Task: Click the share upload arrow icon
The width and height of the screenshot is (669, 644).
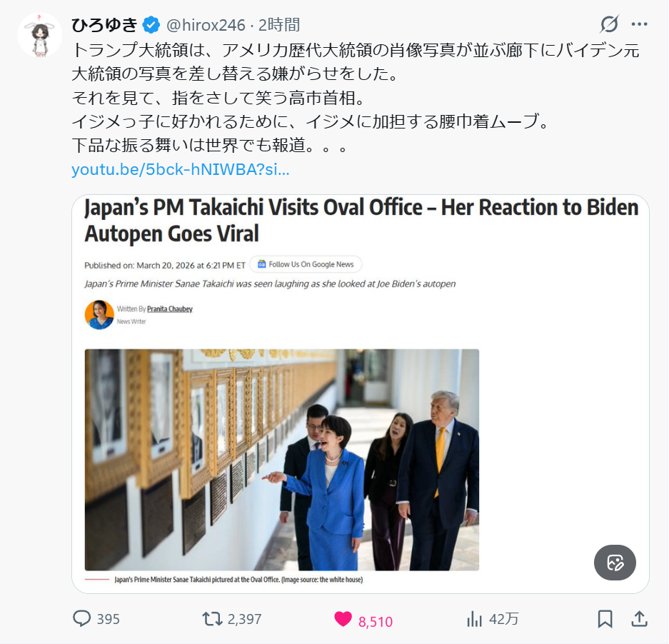Action: [x=639, y=619]
